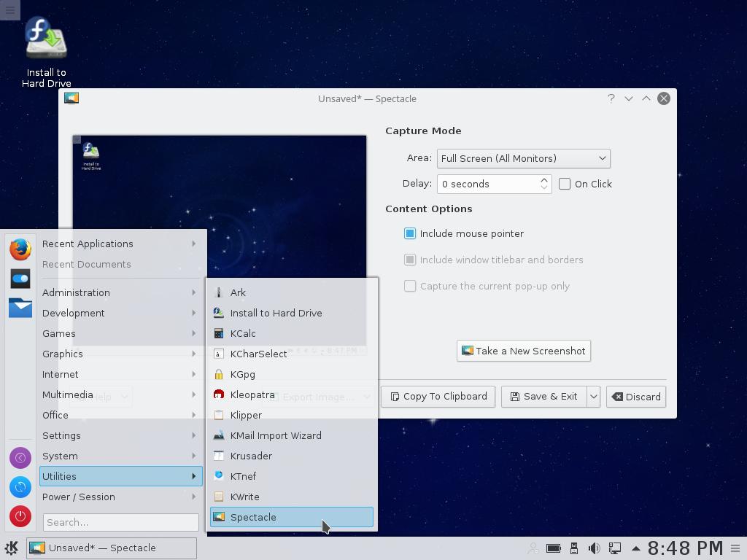
Task: Click Take a New Screenshot button
Action: [x=524, y=351]
